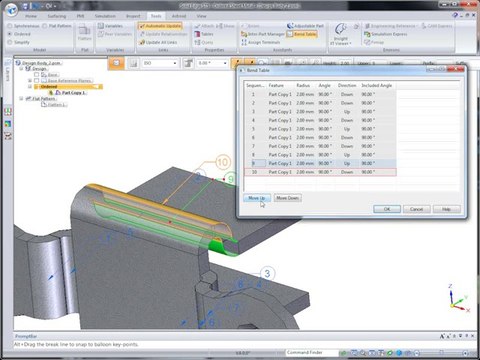Toggle Automatic Update in Links group
The image size is (480, 360).
click(160, 26)
